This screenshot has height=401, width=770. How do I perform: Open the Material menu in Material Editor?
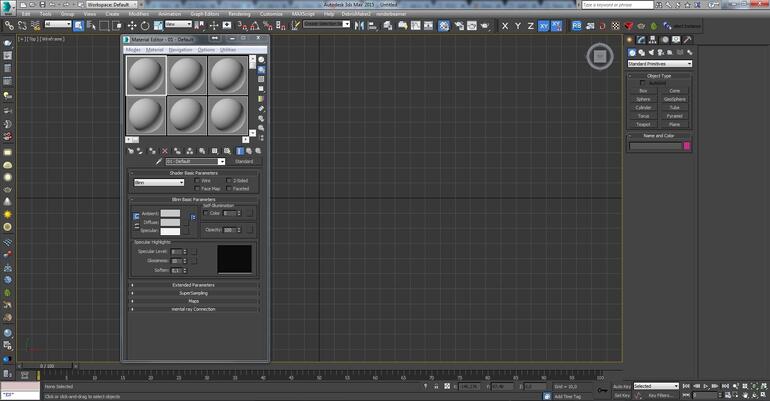click(x=154, y=50)
